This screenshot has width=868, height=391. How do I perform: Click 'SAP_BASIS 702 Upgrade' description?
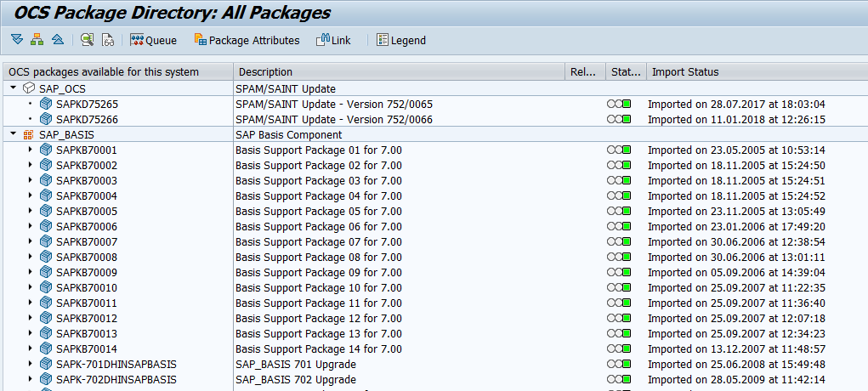click(296, 380)
